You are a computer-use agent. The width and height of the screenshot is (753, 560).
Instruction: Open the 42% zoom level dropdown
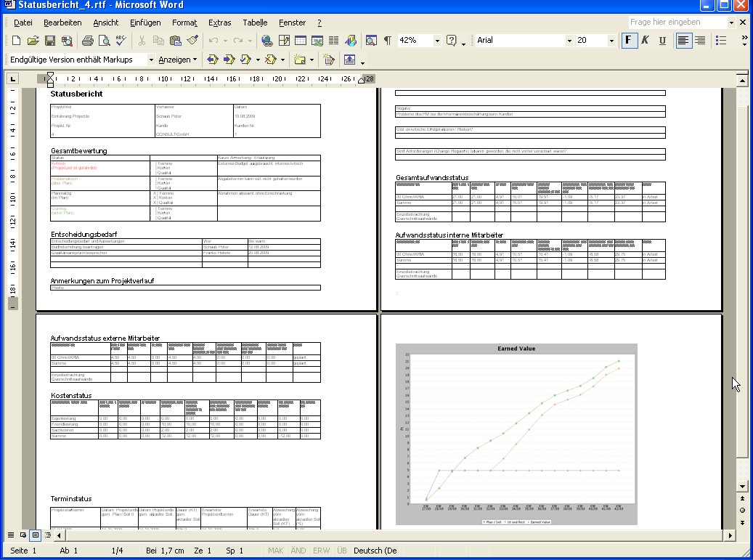pyautogui.click(x=437, y=41)
